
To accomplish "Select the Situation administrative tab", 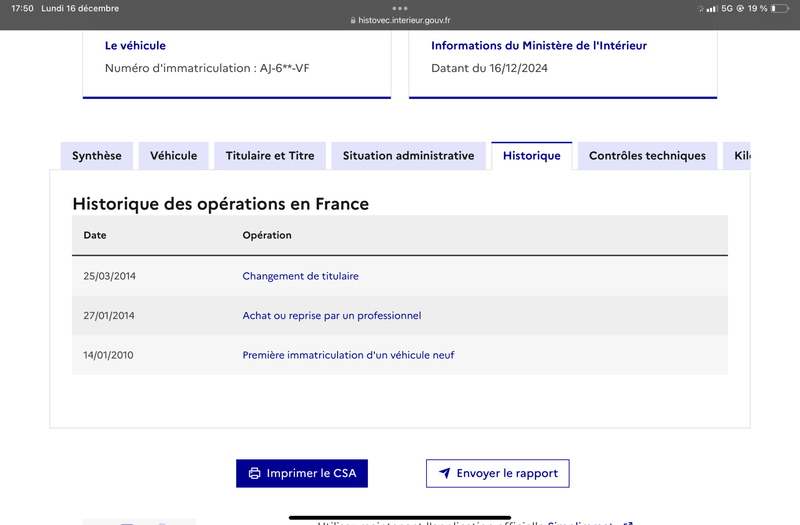I will (409, 156).
